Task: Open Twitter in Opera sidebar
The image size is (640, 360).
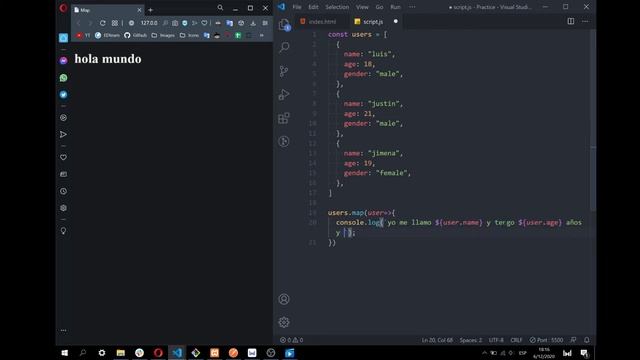Action: pos(63,95)
